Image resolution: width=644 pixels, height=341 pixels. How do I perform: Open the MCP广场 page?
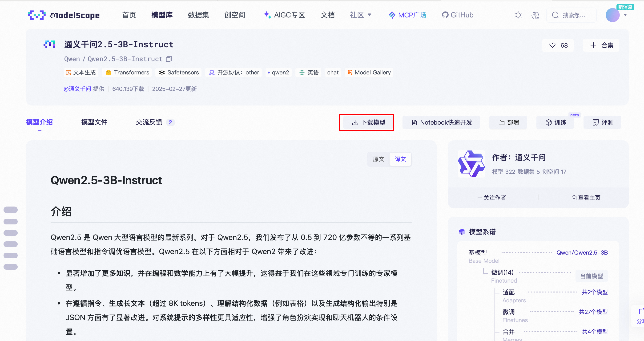point(407,15)
